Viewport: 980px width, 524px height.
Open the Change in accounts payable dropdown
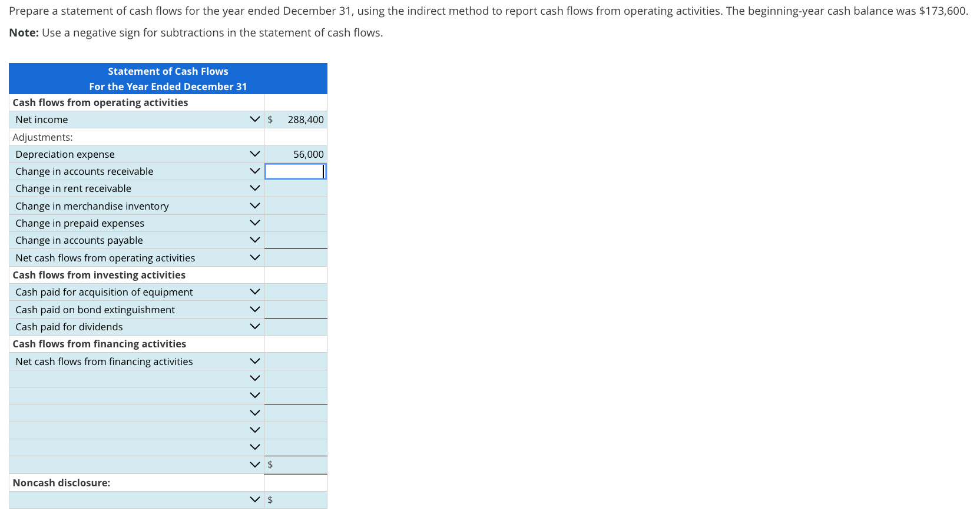[254, 240]
